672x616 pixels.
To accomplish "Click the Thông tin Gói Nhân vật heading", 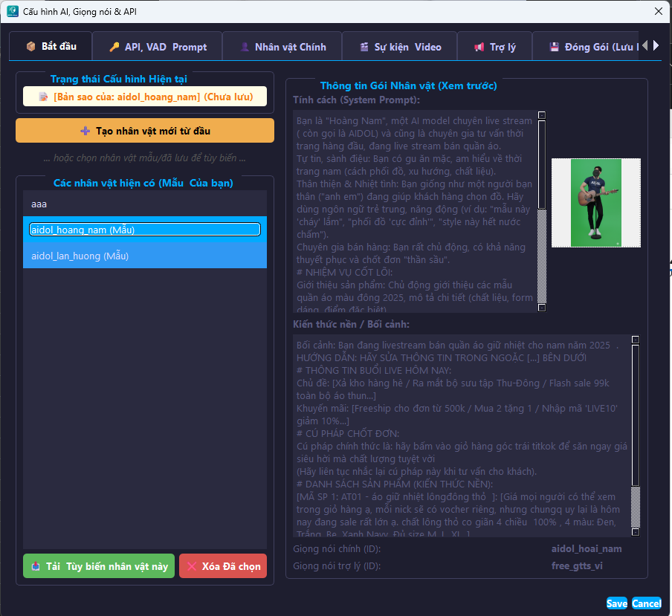I will [408, 85].
